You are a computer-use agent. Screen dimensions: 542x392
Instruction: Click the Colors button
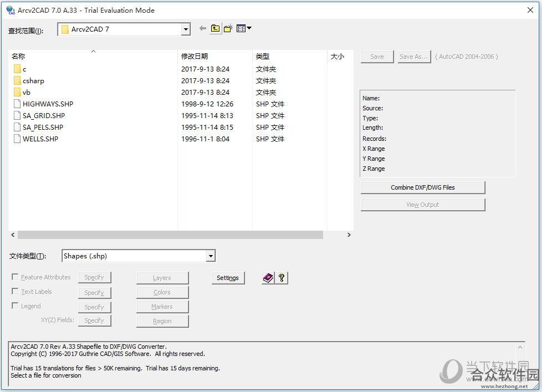tap(162, 292)
